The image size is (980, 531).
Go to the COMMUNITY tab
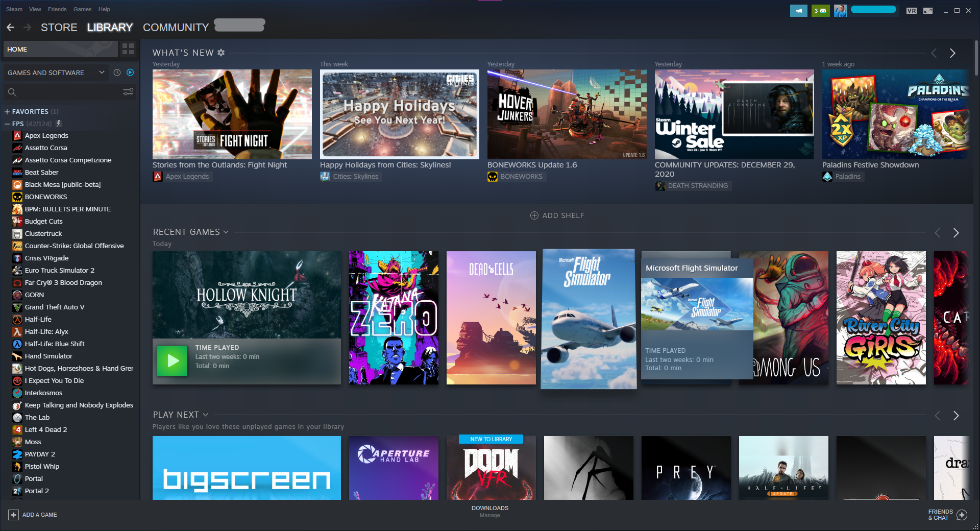pos(176,28)
